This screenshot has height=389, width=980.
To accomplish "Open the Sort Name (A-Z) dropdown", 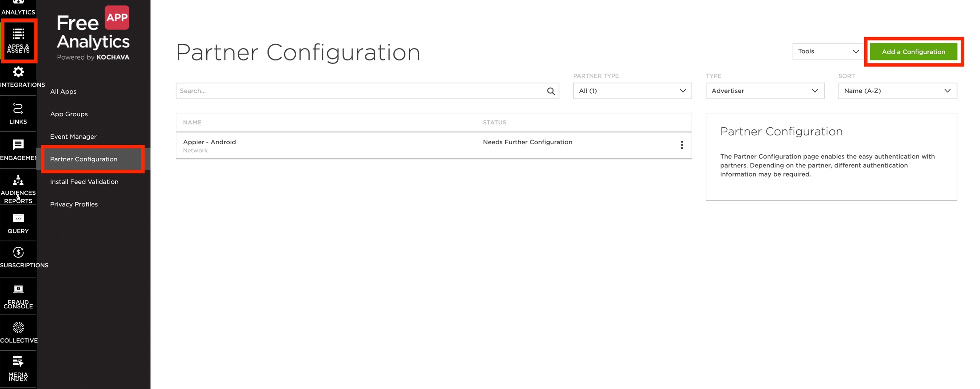I will pos(897,91).
